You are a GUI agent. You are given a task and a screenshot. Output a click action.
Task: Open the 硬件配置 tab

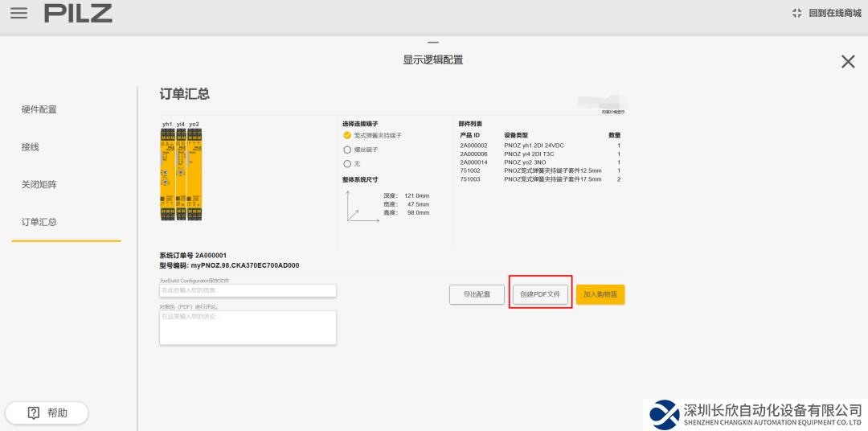pyautogui.click(x=39, y=109)
